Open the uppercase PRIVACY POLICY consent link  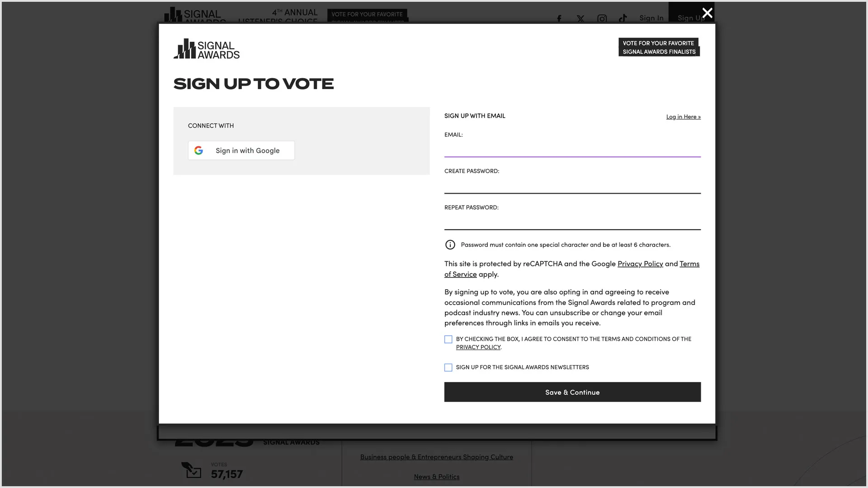click(478, 347)
